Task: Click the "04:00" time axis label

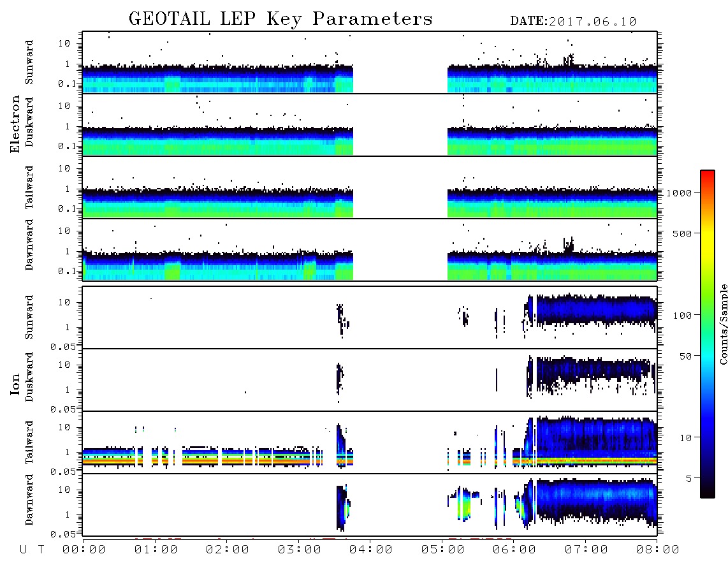Action: 371,550
